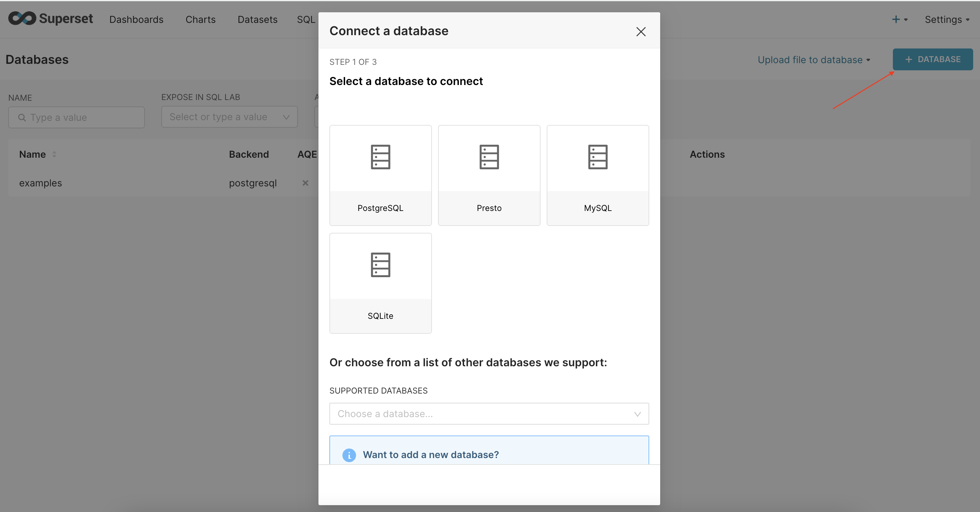Select the MySQL database card
This screenshot has height=512, width=980.
click(x=597, y=175)
